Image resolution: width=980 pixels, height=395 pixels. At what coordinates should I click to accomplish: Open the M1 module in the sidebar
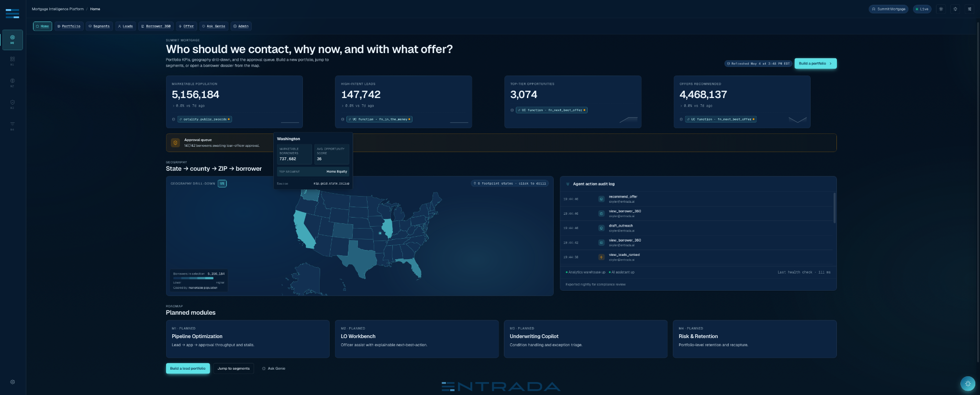(x=12, y=61)
